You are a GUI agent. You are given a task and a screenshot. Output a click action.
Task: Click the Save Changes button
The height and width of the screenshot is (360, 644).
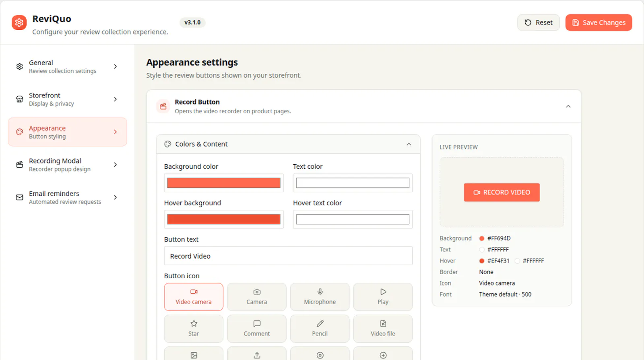click(x=599, y=23)
